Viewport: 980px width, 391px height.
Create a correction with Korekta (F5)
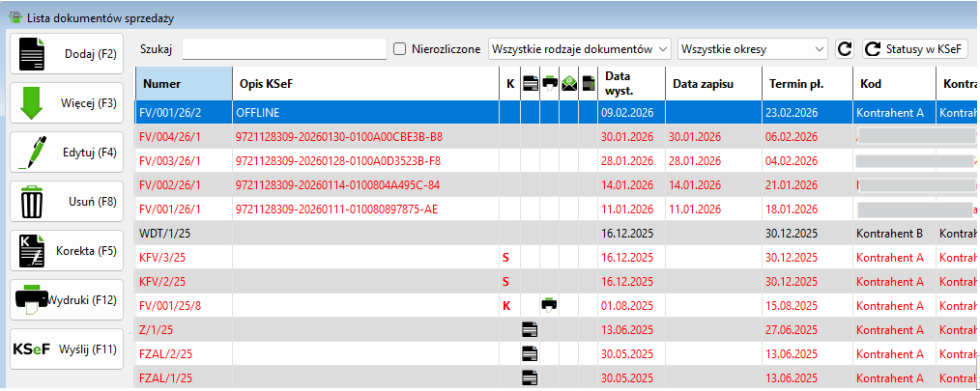tap(67, 251)
